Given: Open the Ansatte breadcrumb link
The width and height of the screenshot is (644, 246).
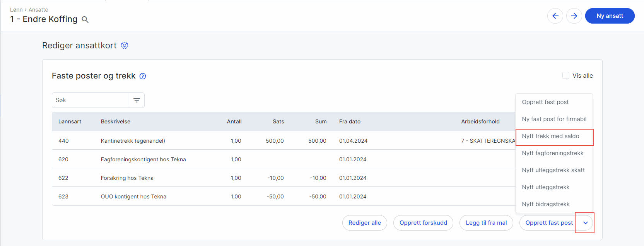Looking at the screenshot, I should point(38,10).
